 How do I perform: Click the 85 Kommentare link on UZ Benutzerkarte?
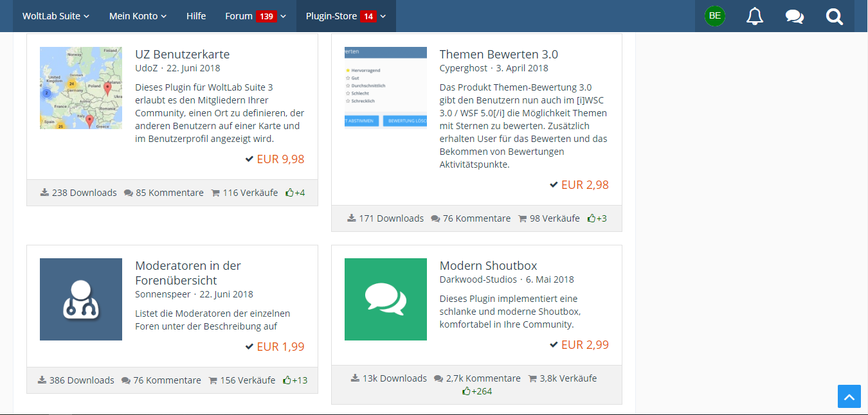pyautogui.click(x=164, y=193)
